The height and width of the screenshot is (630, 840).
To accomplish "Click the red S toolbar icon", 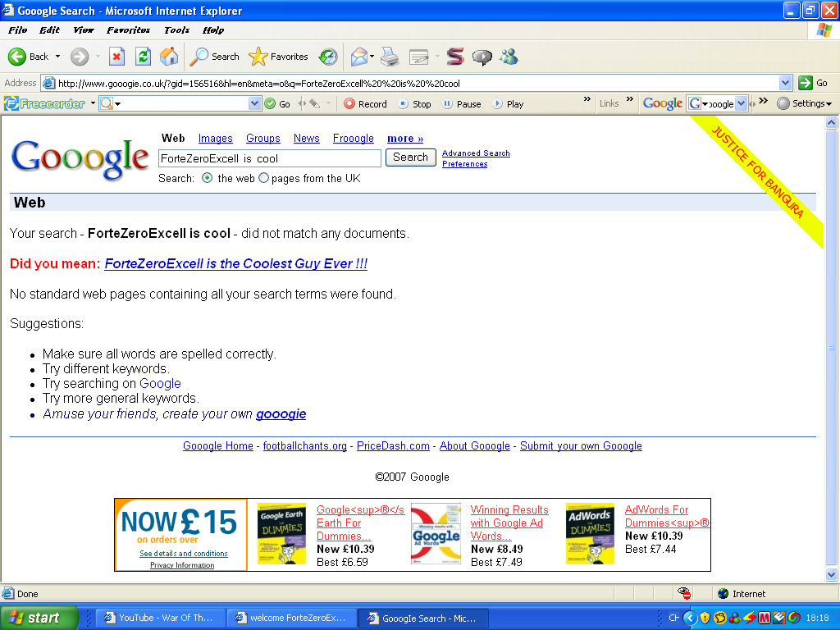I will click(454, 57).
